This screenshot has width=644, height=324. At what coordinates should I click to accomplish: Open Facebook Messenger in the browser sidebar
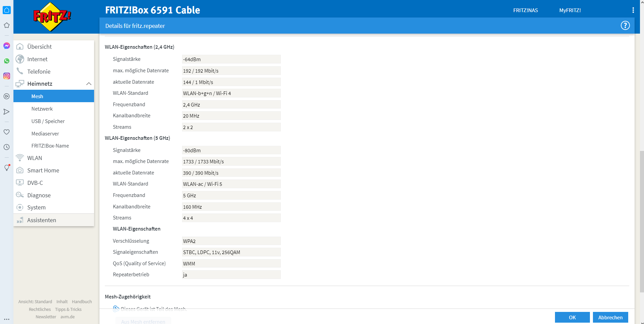pos(7,46)
